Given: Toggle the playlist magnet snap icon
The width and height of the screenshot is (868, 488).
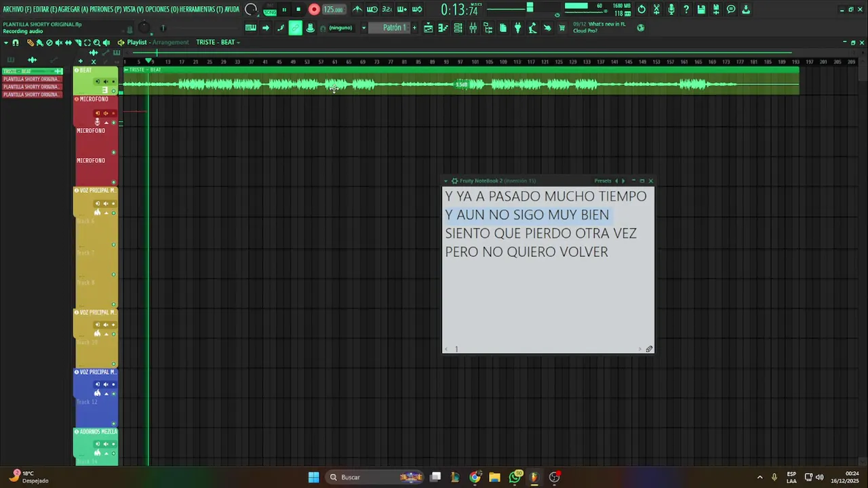Looking at the screenshot, I should (x=16, y=43).
